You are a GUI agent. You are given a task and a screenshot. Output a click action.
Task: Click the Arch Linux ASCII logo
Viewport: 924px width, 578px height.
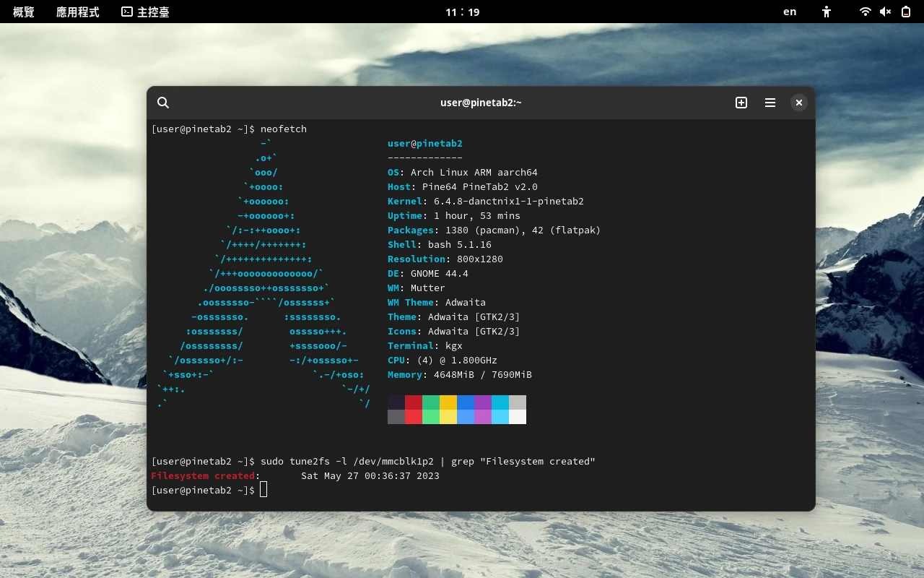(x=263, y=273)
